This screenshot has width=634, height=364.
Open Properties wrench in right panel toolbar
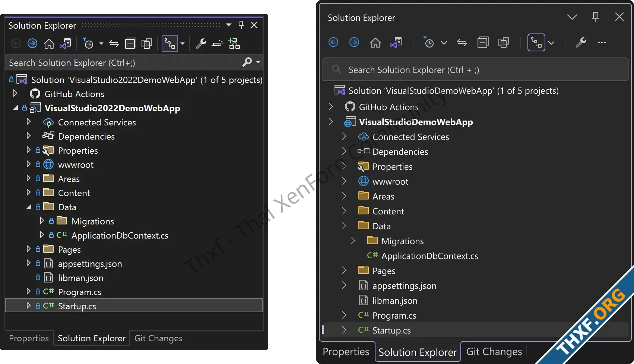click(x=581, y=42)
